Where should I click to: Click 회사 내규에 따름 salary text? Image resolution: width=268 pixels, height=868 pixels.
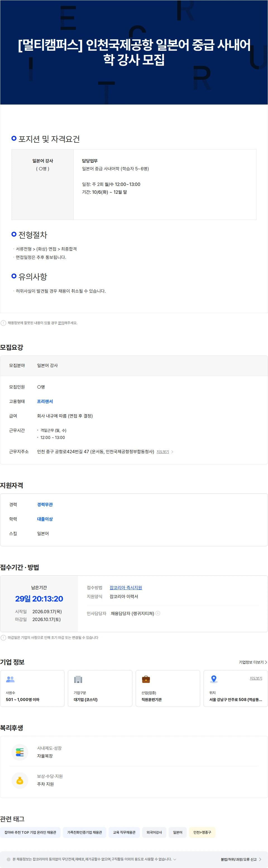65,416
